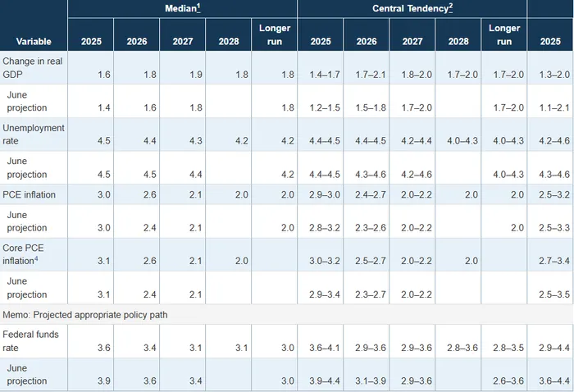
Task: Select the Central Tendency Longer run header
Action: [504, 34]
